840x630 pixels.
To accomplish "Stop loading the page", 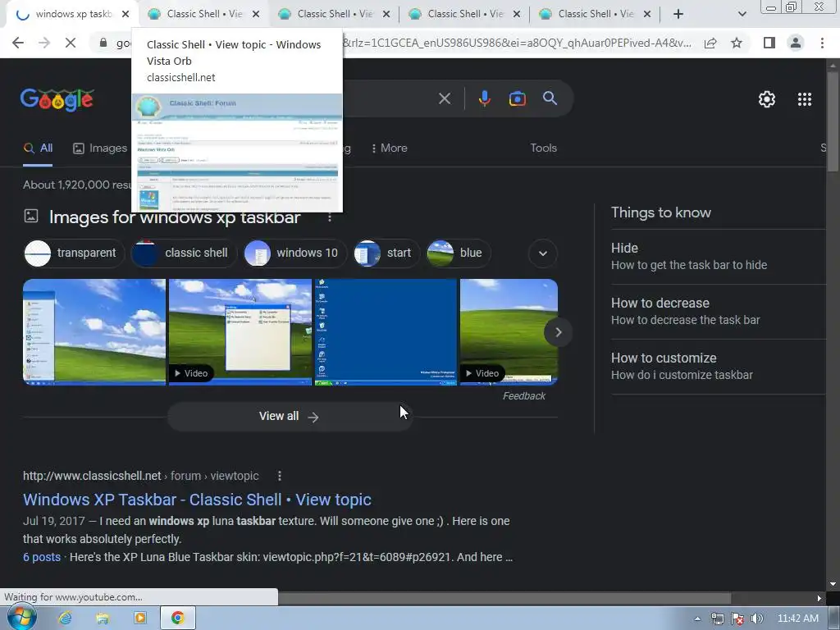I will (71, 43).
